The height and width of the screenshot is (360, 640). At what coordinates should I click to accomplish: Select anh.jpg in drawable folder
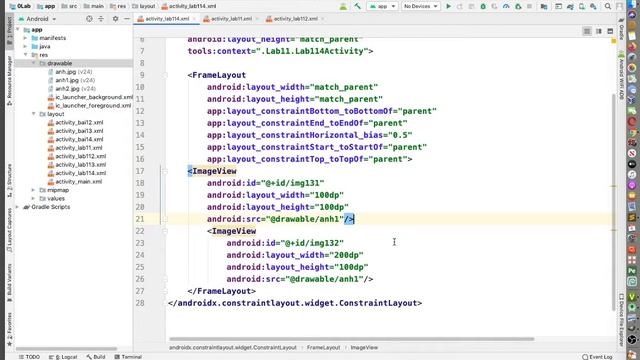pyautogui.click(x=71, y=72)
